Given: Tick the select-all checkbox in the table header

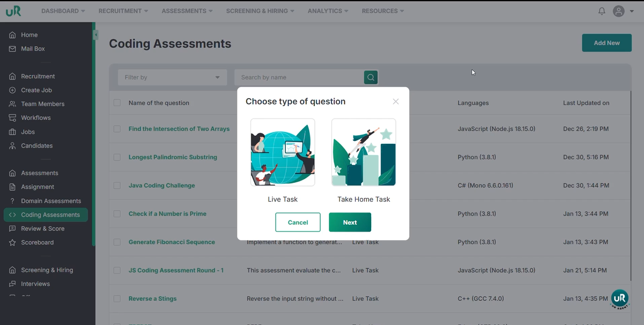Looking at the screenshot, I should click(117, 103).
